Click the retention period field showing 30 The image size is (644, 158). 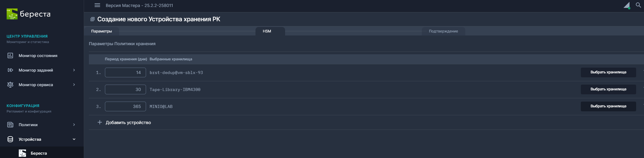pyautogui.click(x=125, y=89)
